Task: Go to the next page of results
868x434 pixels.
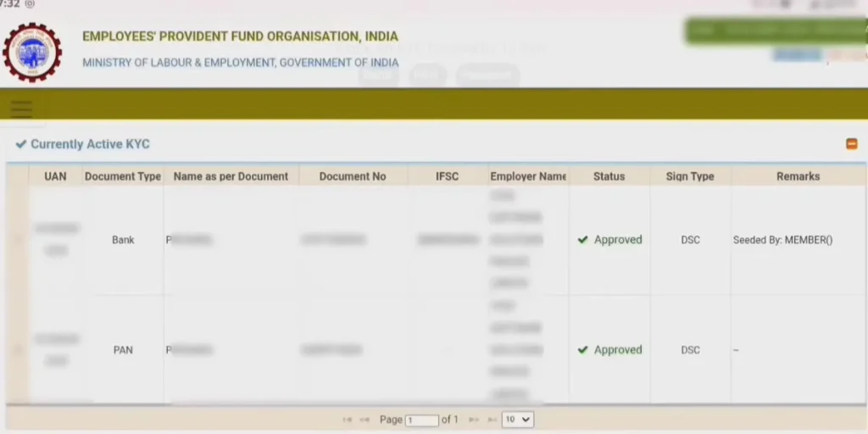Action: (474, 420)
